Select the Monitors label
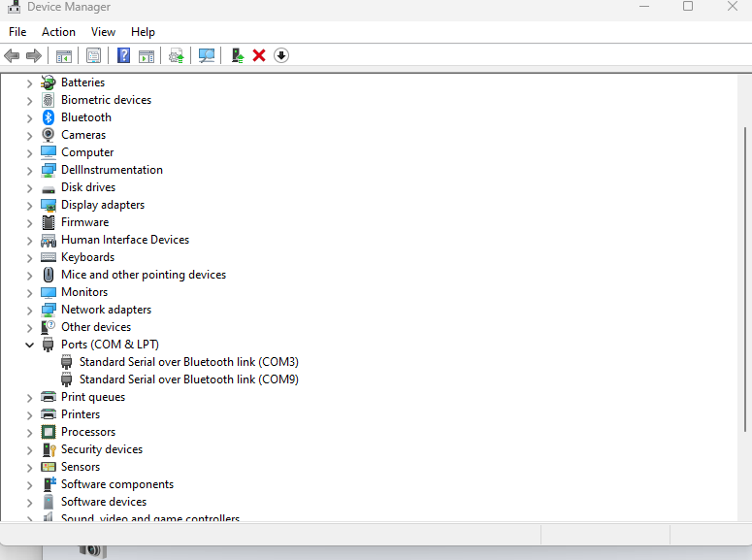This screenshot has height=560, width=752. tap(84, 292)
